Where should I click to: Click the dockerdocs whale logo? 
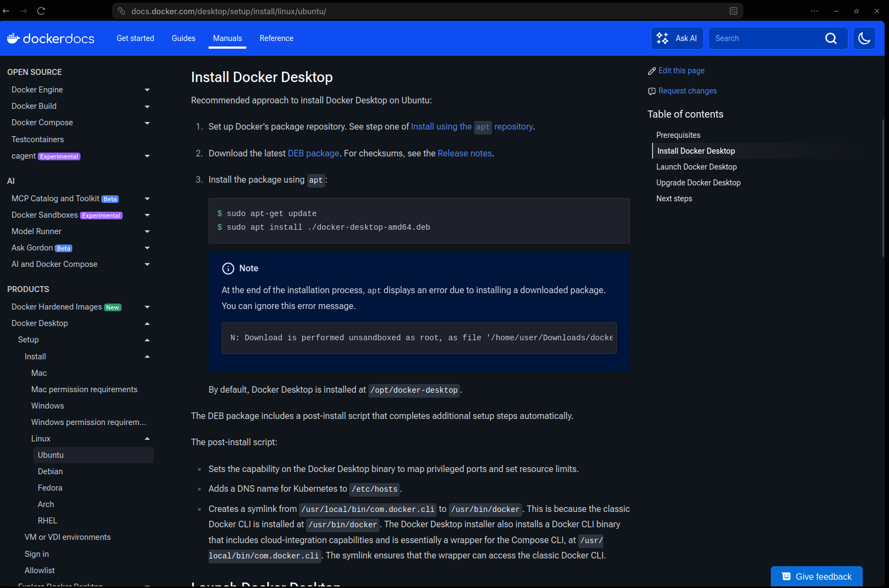point(13,38)
